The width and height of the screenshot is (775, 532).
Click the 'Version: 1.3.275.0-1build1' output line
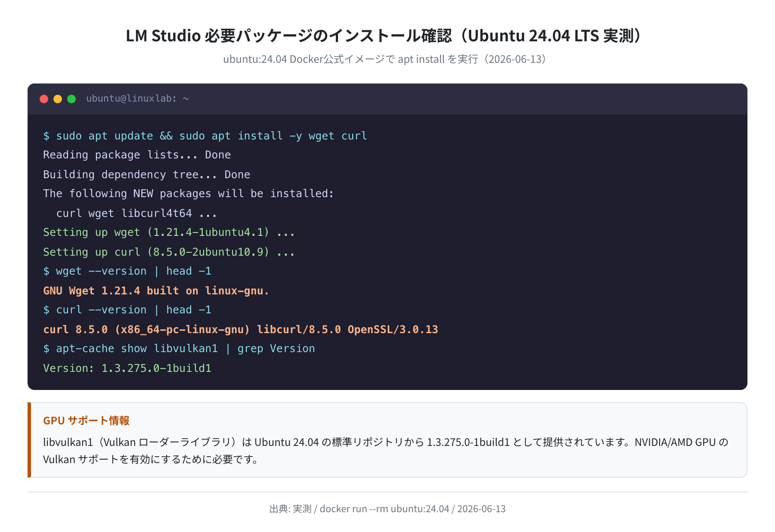127,368
